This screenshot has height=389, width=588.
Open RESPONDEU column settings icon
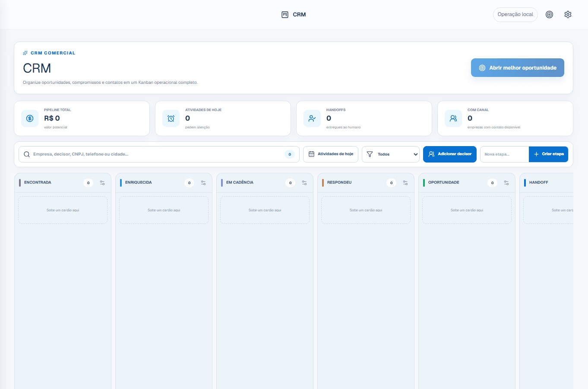(405, 183)
